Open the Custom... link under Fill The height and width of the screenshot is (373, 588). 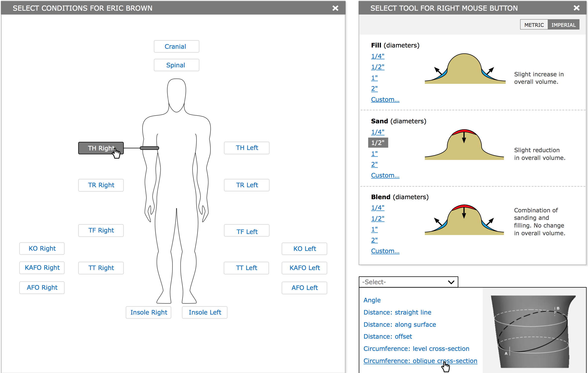(385, 99)
